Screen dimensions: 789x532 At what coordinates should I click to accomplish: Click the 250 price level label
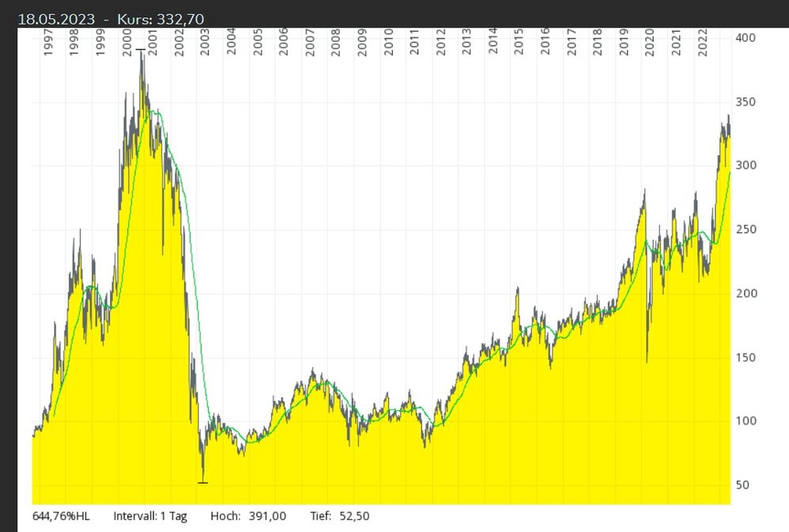point(746,230)
